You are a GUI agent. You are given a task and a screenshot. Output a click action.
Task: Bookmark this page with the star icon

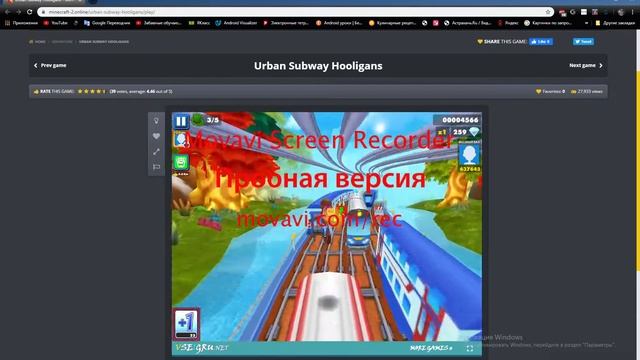(548, 12)
